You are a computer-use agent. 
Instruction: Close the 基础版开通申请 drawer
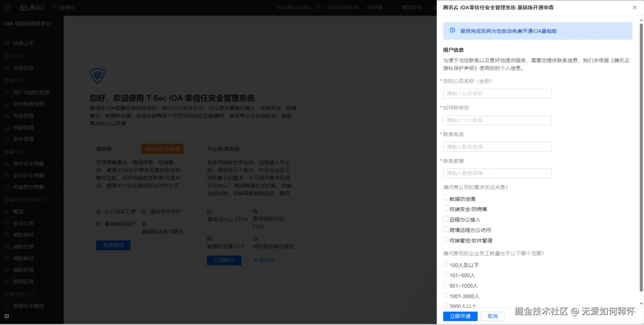(634, 8)
